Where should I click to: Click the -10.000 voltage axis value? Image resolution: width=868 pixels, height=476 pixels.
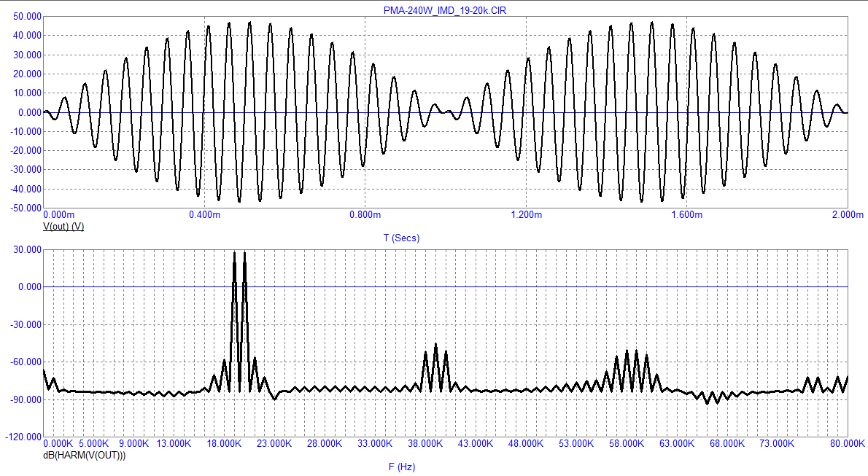[26, 132]
